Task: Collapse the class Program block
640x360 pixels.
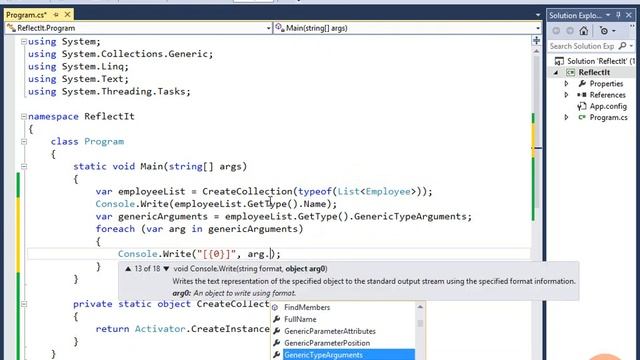Action: 24,142
